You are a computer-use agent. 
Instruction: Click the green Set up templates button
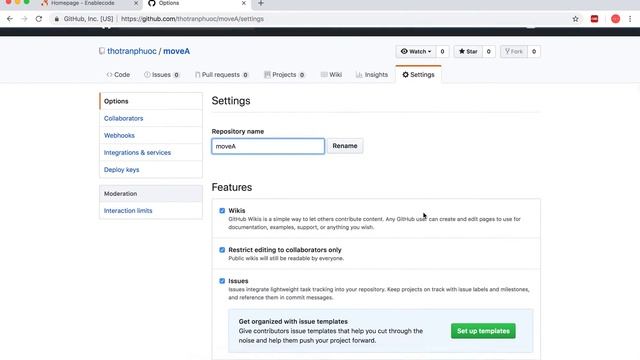click(483, 331)
